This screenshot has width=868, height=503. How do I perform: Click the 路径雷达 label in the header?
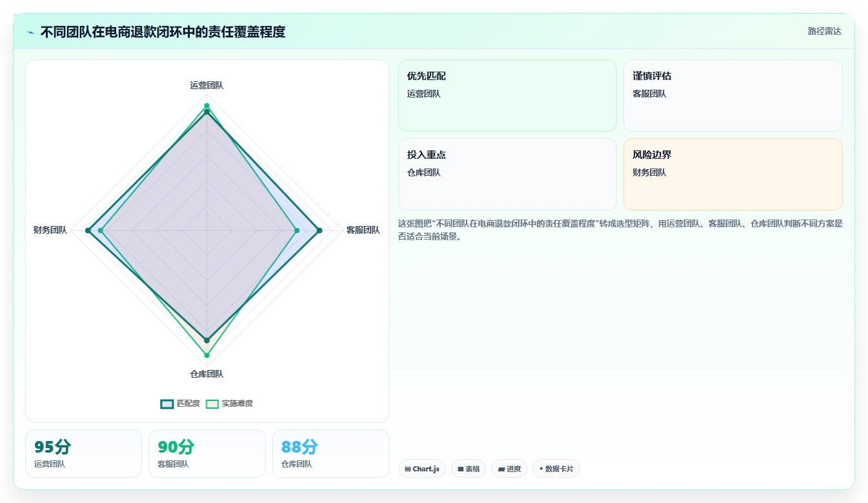point(824,31)
